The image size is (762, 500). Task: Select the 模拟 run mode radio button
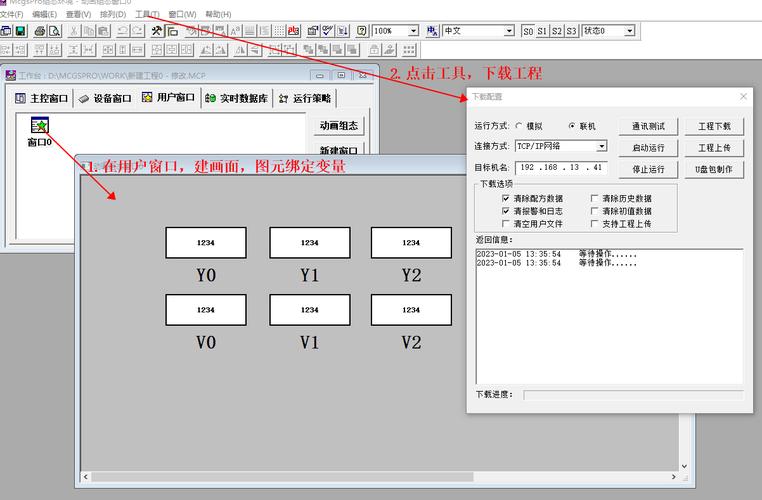519,126
